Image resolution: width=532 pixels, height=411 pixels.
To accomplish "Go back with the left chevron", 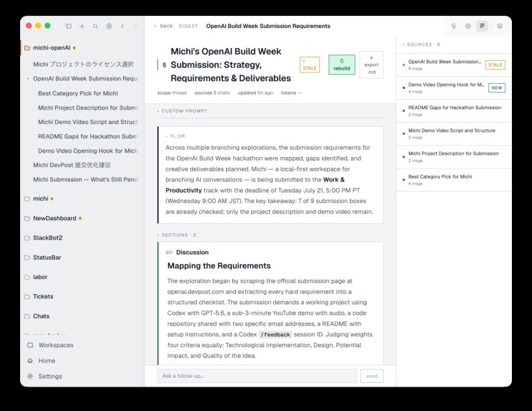I will click(123, 26).
